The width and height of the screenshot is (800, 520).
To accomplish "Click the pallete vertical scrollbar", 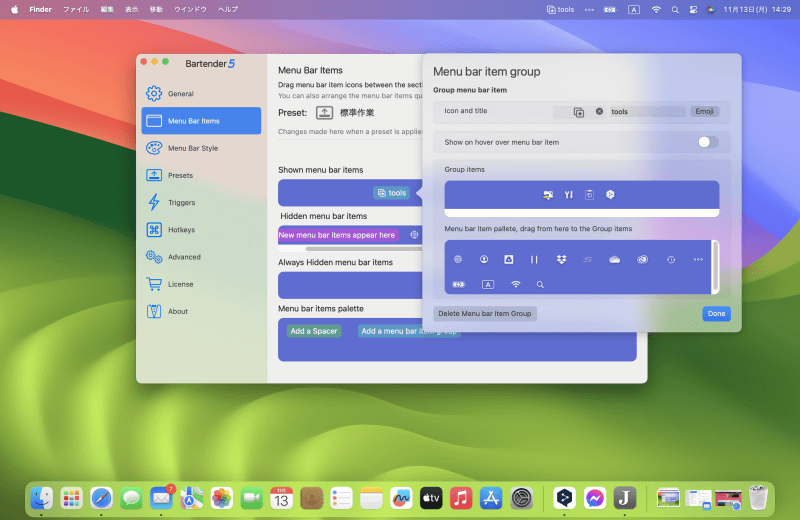I will pos(715,267).
